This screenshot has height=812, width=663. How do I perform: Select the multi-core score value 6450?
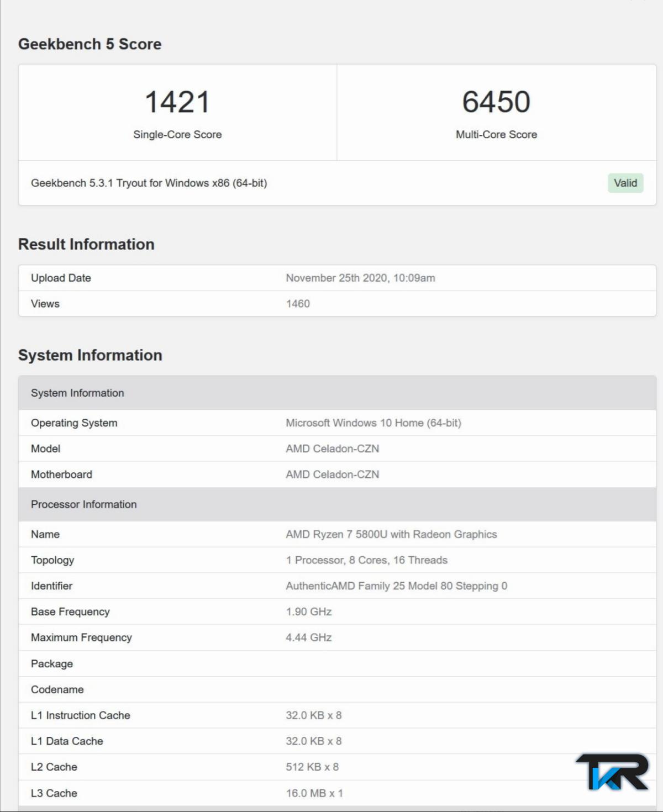click(496, 102)
